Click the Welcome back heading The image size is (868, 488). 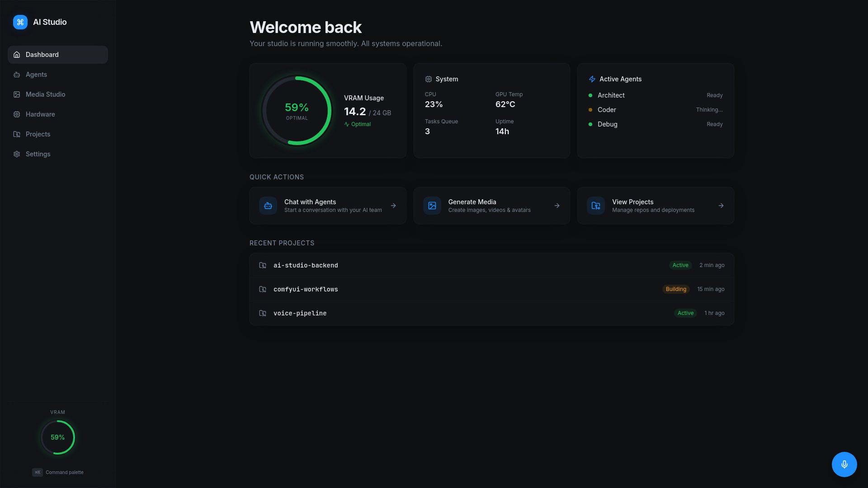(306, 27)
